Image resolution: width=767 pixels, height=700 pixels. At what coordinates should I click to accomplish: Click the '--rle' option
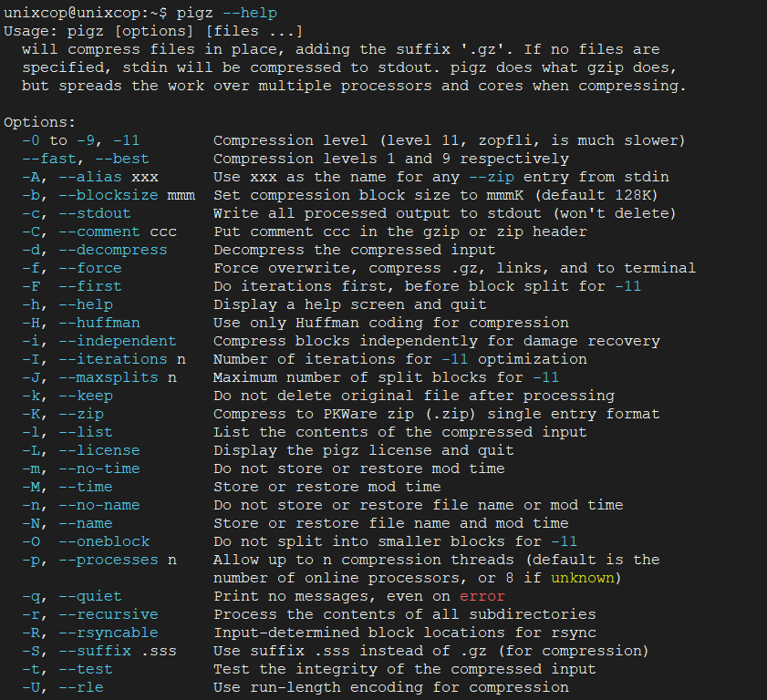(81, 688)
